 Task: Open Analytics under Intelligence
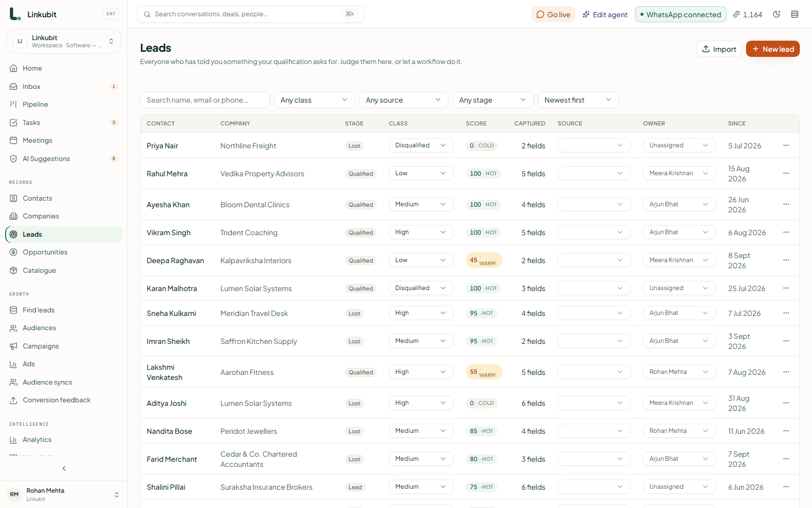click(x=63, y=439)
